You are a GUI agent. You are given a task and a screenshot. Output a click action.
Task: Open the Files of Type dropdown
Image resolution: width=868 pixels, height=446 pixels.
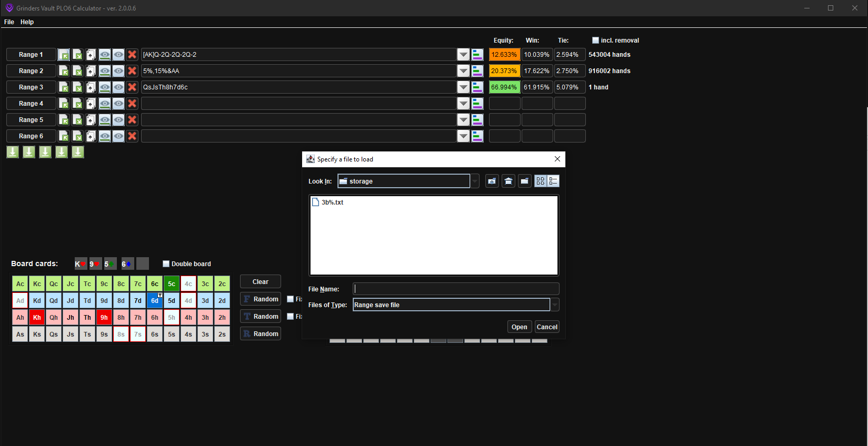tap(554, 305)
